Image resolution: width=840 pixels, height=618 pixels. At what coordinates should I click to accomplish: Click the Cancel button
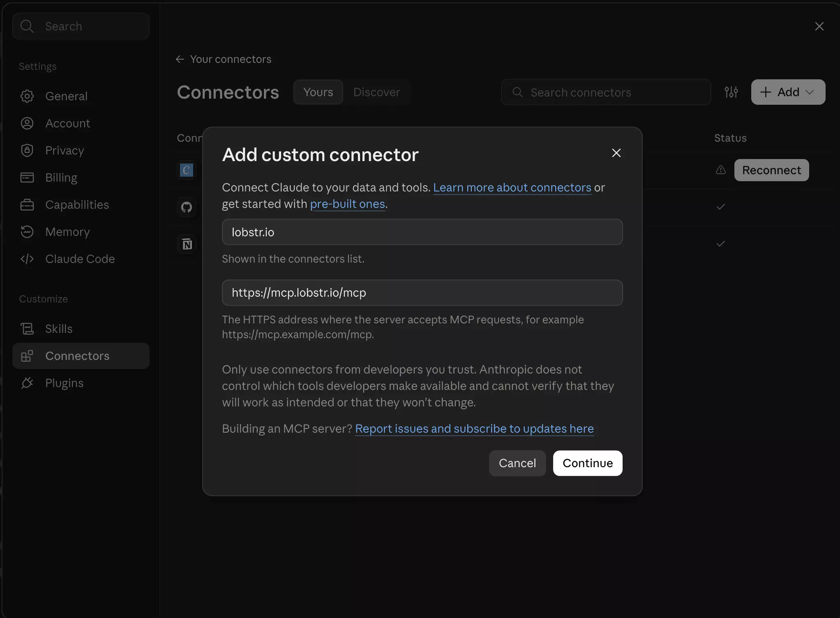pyautogui.click(x=517, y=463)
